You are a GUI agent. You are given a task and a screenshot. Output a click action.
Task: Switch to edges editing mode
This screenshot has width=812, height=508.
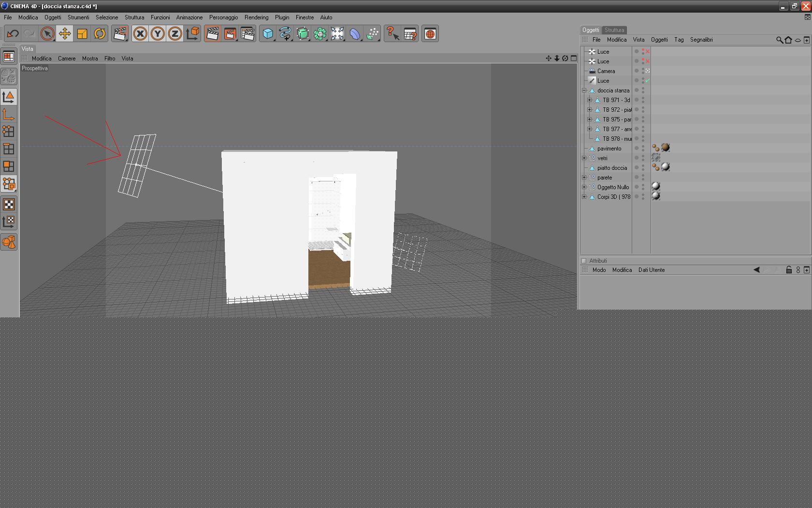9,149
